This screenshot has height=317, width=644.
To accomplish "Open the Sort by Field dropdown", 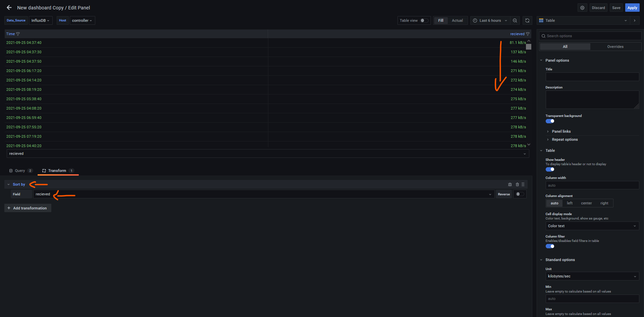I will (x=264, y=194).
